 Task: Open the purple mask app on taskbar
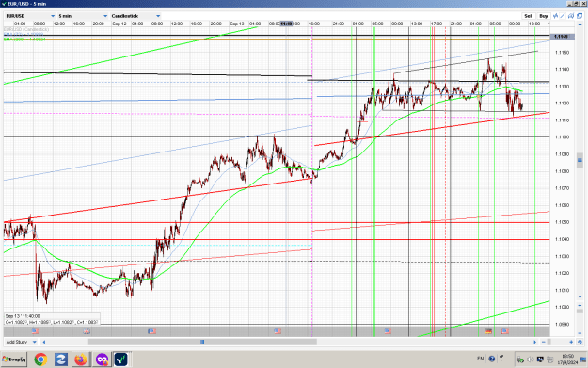[102, 360]
